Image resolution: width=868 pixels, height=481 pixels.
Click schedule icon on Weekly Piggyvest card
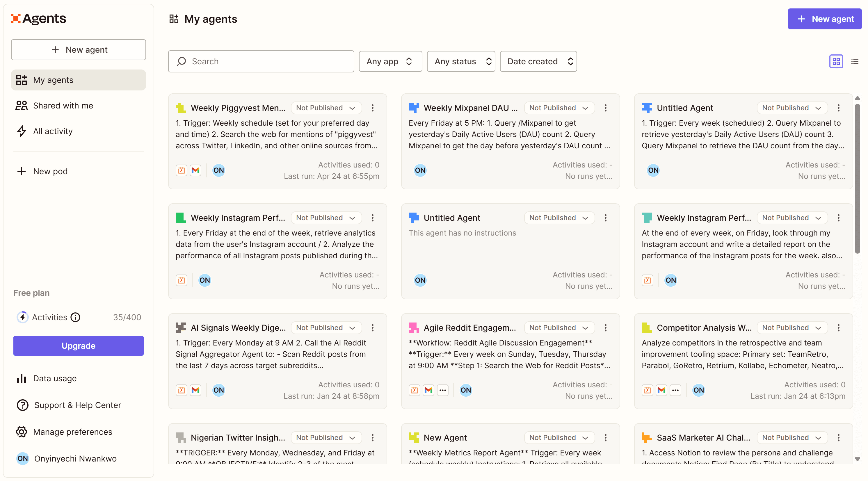point(181,170)
